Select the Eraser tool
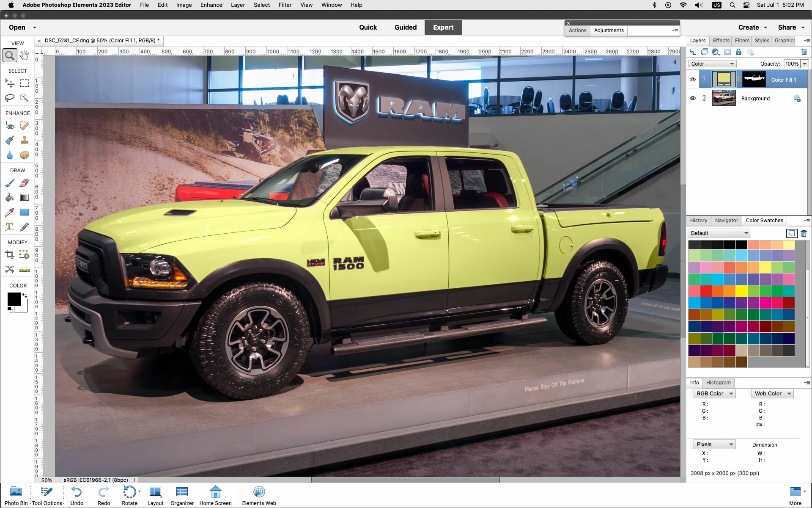 tap(25, 183)
